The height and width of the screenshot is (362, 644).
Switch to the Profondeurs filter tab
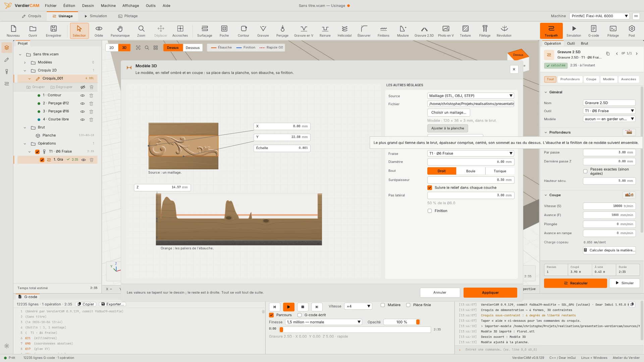pos(570,79)
